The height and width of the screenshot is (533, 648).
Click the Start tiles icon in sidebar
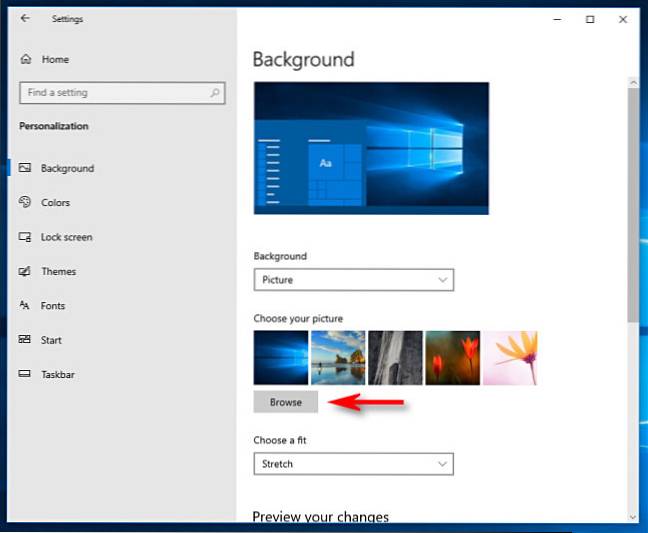pos(25,340)
